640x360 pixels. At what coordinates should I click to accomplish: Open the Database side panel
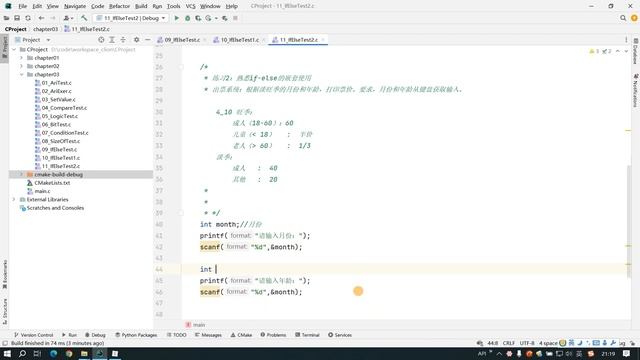coord(636,51)
